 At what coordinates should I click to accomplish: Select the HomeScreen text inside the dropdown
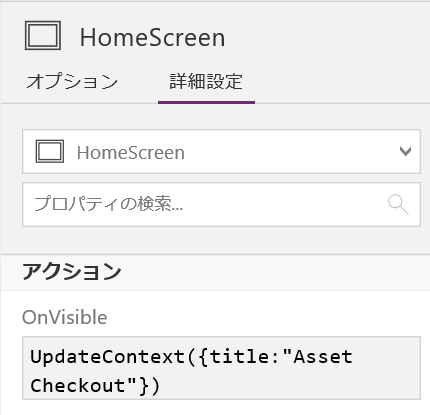point(131,153)
